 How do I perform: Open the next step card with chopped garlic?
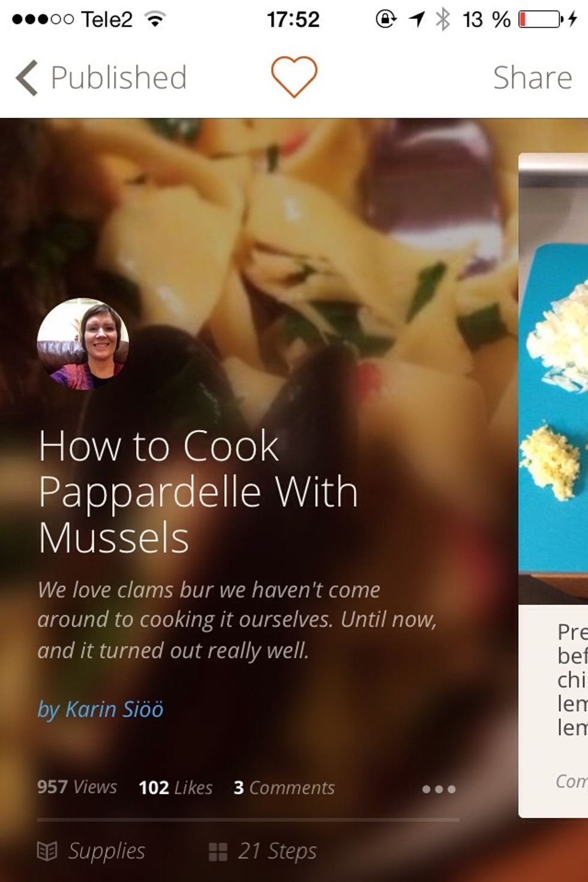point(553,485)
